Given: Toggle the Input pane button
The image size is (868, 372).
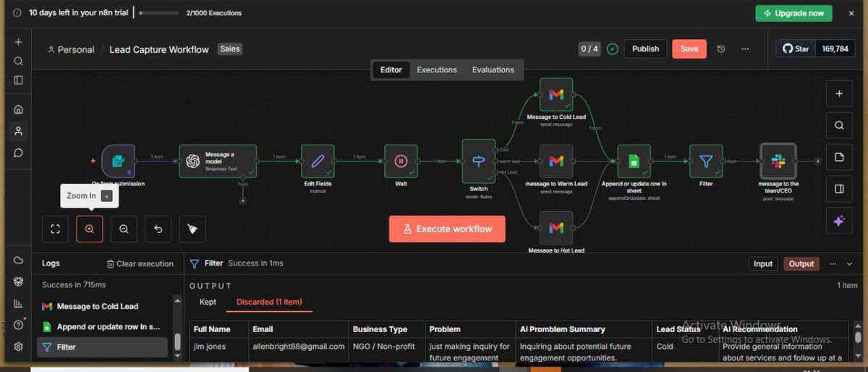Looking at the screenshot, I should pos(763,264).
